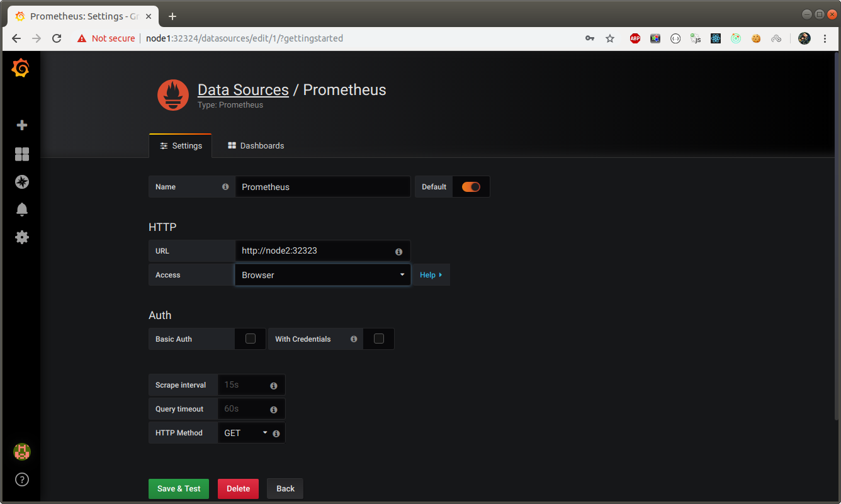This screenshot has width=841, height=504.
Task: Show the HTTP Method info icon
Action: coord(276,434)
